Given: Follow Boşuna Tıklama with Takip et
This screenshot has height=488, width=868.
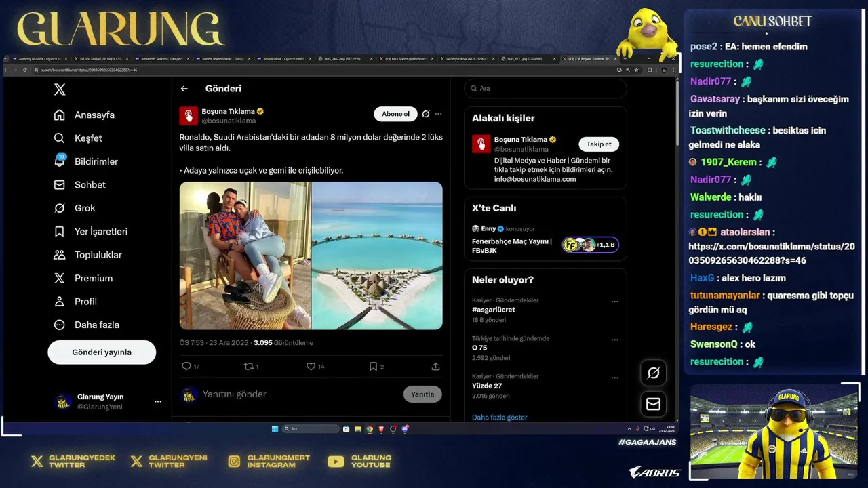Looking at the screenshot, I should pyautogui.click(x=599, y=144).
